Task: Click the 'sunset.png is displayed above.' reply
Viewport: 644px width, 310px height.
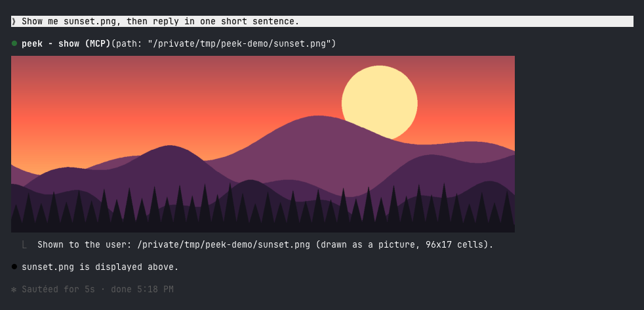Action: [100, 267]
